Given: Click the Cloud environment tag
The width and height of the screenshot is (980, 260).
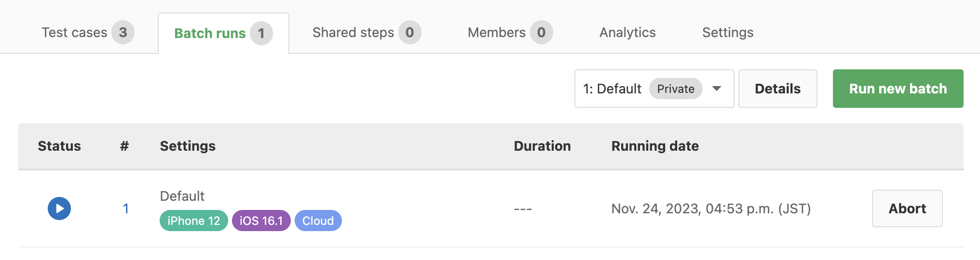Looking at the screenshot, I should click(318, 221).
